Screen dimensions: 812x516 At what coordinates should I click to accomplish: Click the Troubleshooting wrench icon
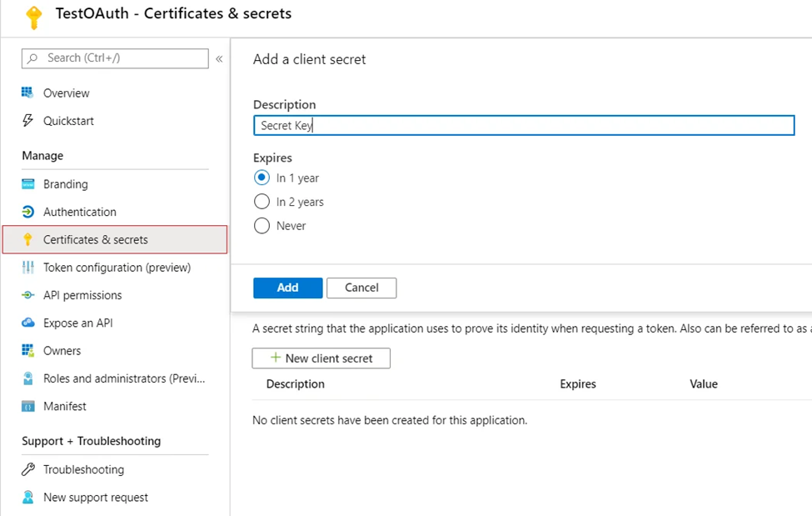tap(28, 469)
